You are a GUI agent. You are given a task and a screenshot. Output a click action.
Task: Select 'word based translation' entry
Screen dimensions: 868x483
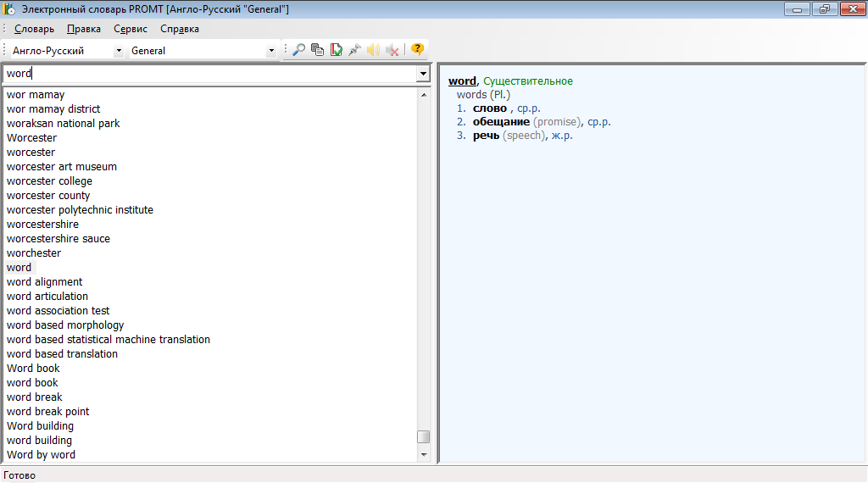[62, 353]
